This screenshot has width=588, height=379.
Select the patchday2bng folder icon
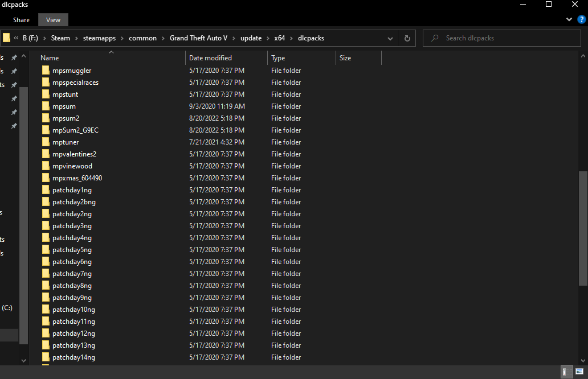[x=46, y=202]
